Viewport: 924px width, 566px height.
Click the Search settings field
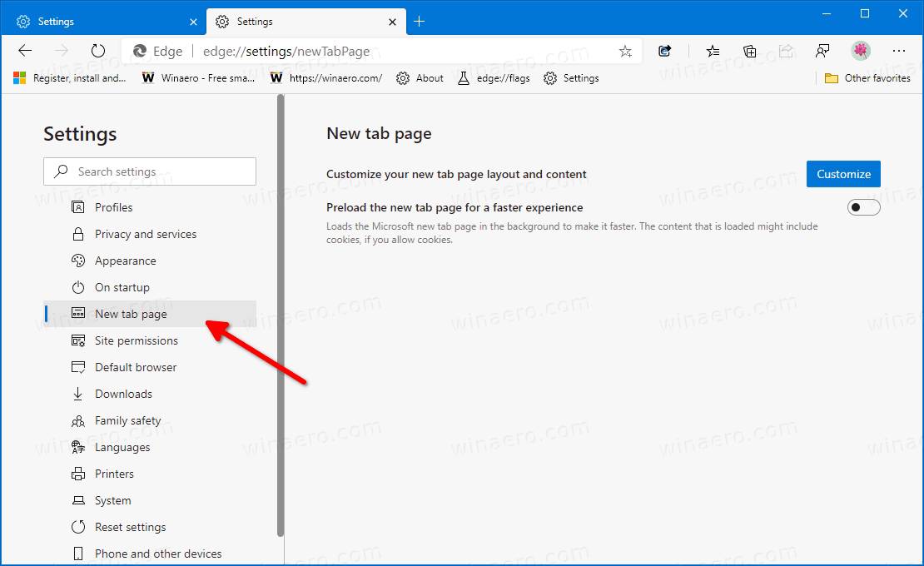coord(150,171)
